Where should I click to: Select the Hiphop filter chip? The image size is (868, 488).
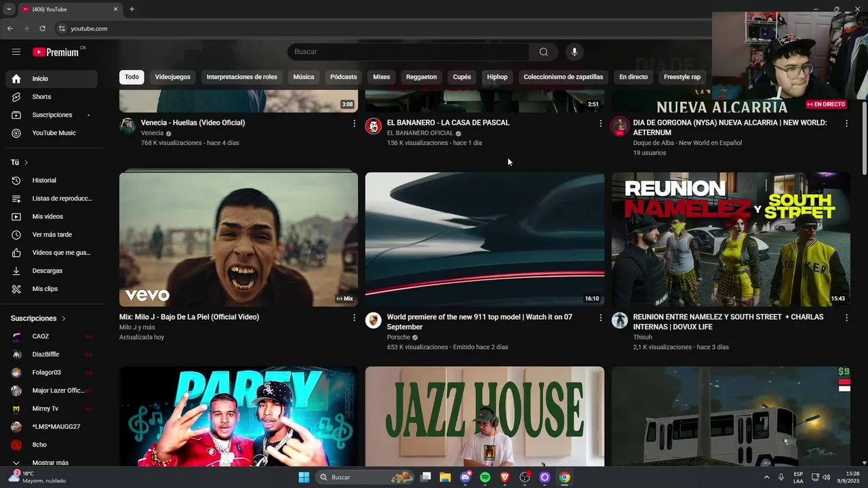(x=497, y=77)
